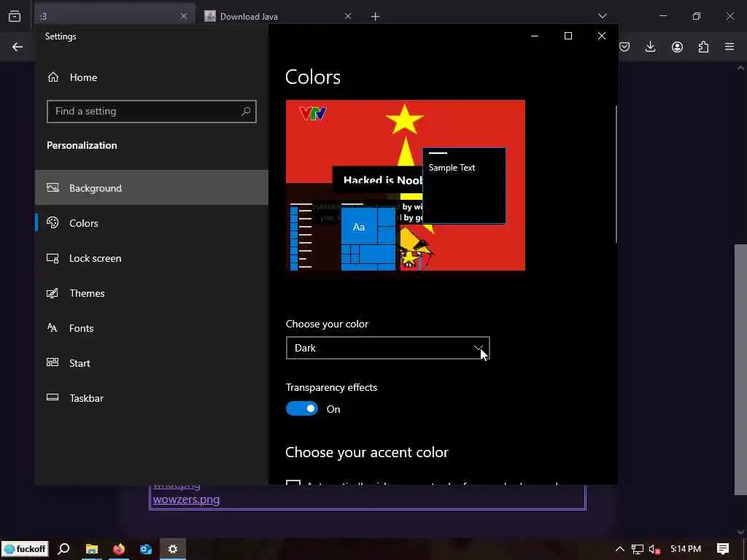The height and width of the screenshot is (560, 747).
Task: Show hidden system tray icons
Action: coord(619,549)
